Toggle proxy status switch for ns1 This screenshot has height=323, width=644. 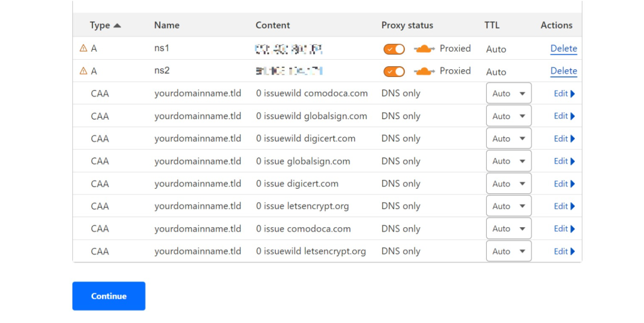pyautogui.click(x=394, y=49)
